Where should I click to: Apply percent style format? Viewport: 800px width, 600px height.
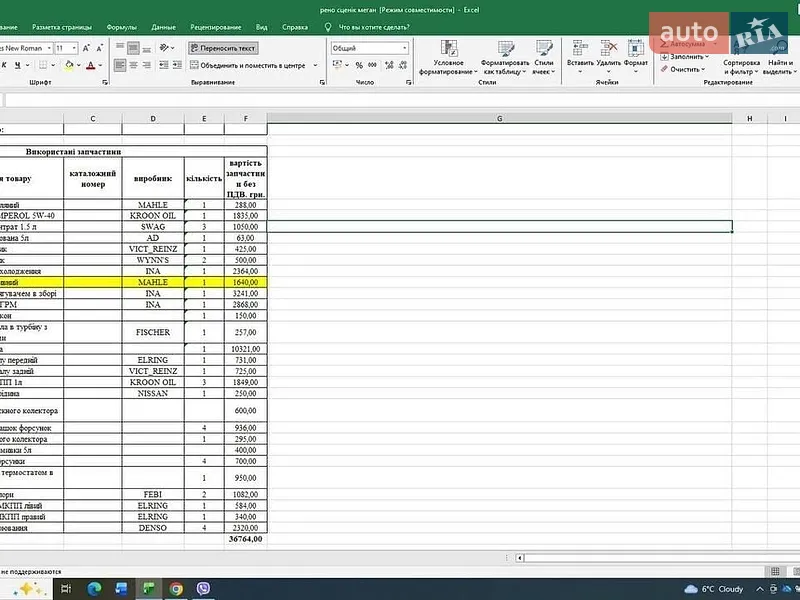coord(359,65)
